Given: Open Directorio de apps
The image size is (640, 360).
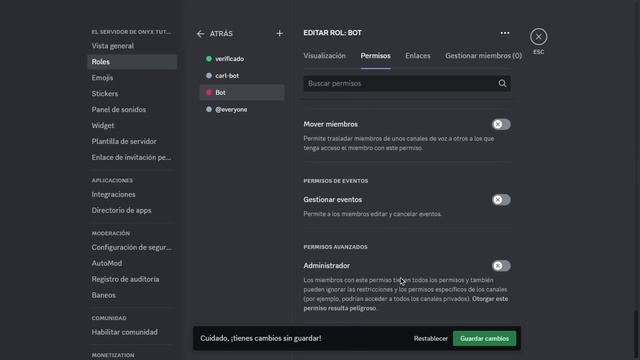Looking at the screenshot, I should tap(132, 210).
